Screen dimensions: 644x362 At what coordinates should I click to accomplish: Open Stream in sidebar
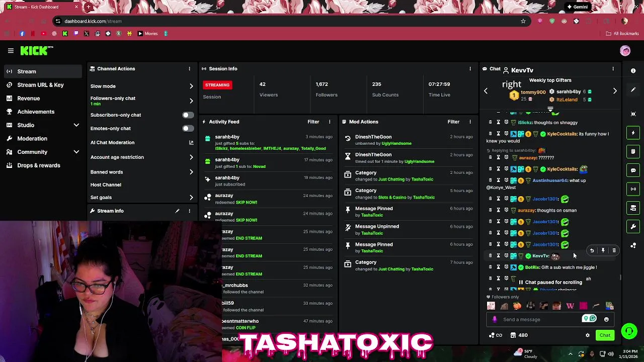[42, 71]
